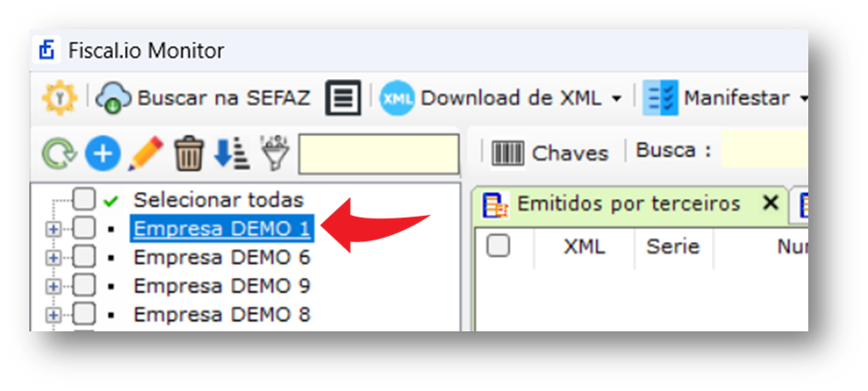Focus the company filter text field

(378, 154)
